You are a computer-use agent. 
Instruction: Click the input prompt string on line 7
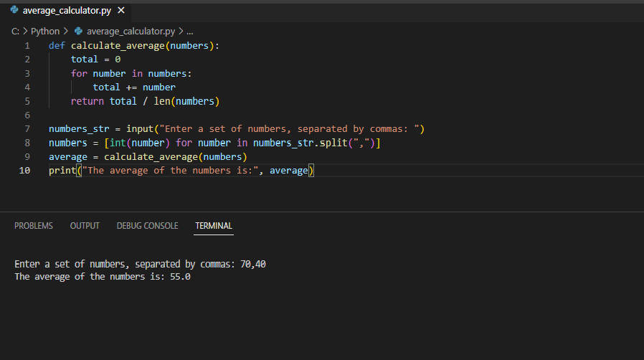tap(289, 129)
